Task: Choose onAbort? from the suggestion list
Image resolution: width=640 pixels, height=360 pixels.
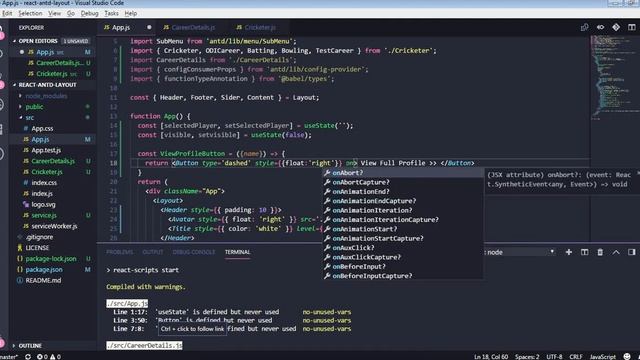Action: point(403,173)
